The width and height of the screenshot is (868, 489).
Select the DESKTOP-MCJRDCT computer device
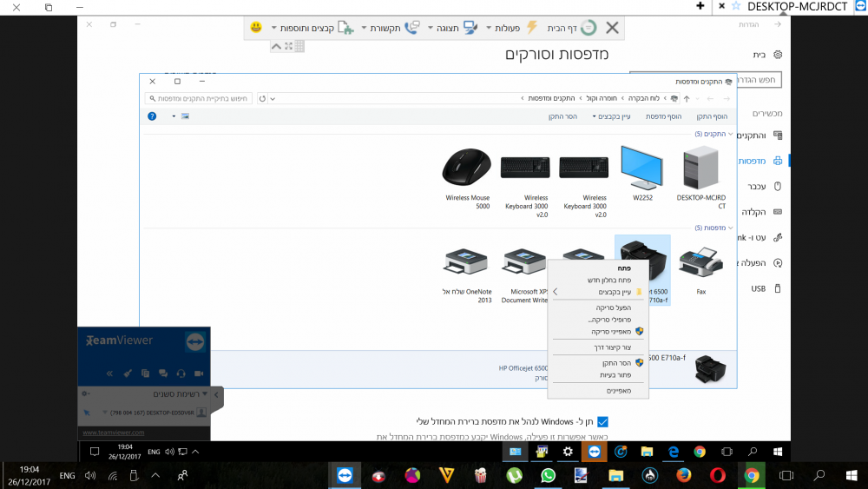[x=700, y=177]
